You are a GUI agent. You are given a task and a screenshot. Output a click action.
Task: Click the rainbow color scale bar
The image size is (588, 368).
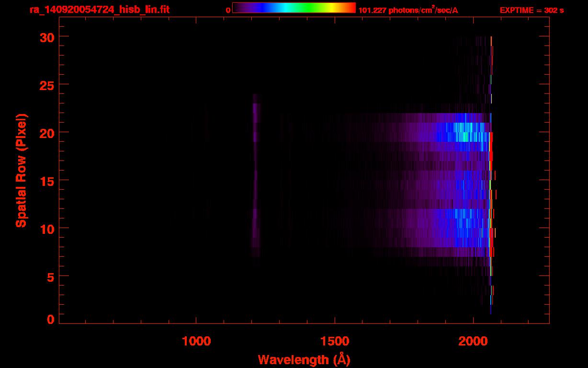[x=294, y=8]
